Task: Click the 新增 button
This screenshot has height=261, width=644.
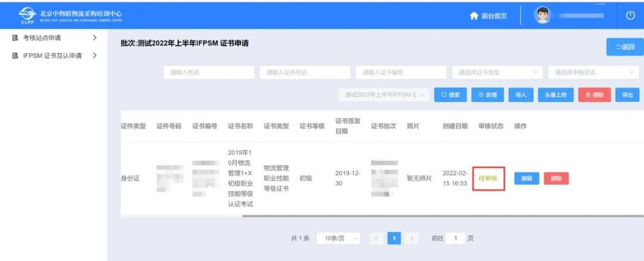Action: (488, 95)
